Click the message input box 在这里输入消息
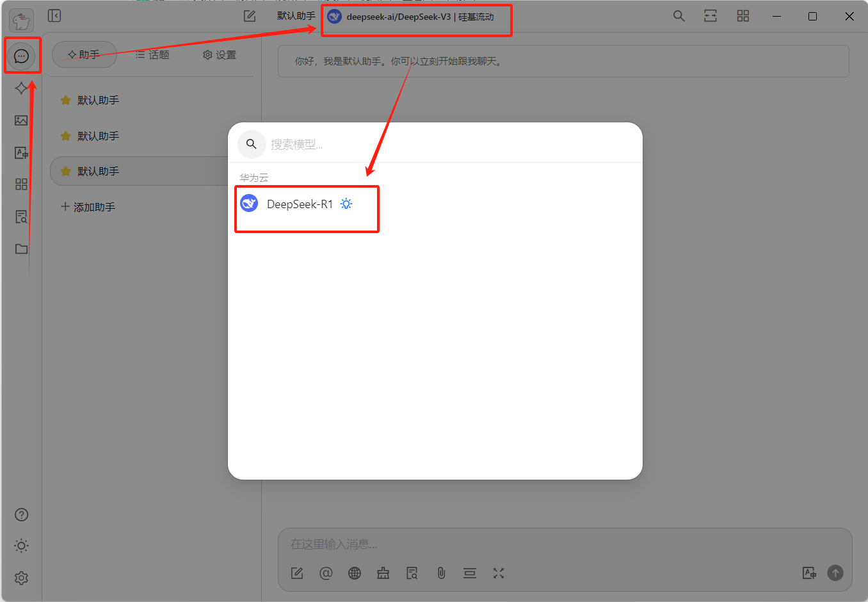The image size is (868, 602). (563, 544)
